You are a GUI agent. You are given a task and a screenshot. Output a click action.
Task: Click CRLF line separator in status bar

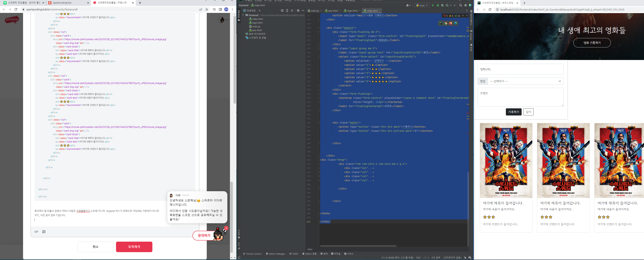click(x=418, y=258)
